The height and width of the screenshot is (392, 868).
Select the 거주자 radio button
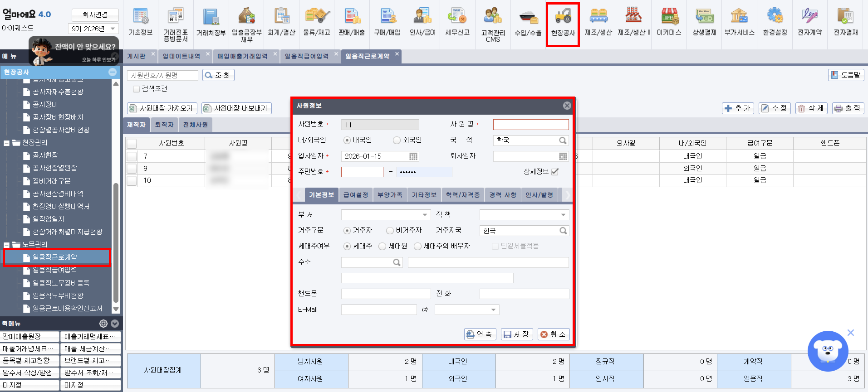pos(347,231)
